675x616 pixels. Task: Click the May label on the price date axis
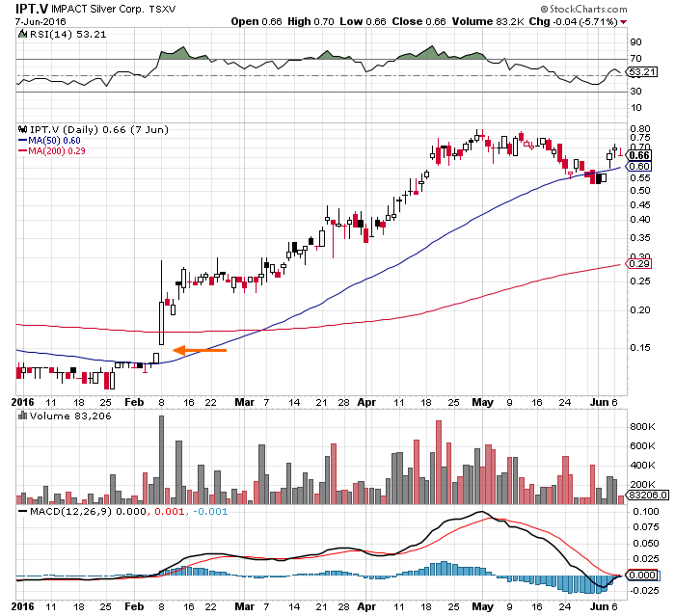click(482, 402)
